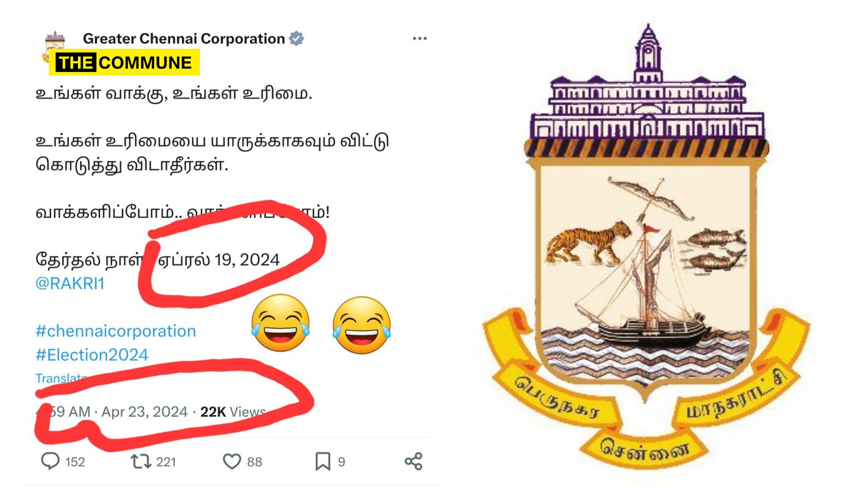Screen dimensions: 868x488
Task: Click the 22K Views count
Action: (x=233, y=412)
